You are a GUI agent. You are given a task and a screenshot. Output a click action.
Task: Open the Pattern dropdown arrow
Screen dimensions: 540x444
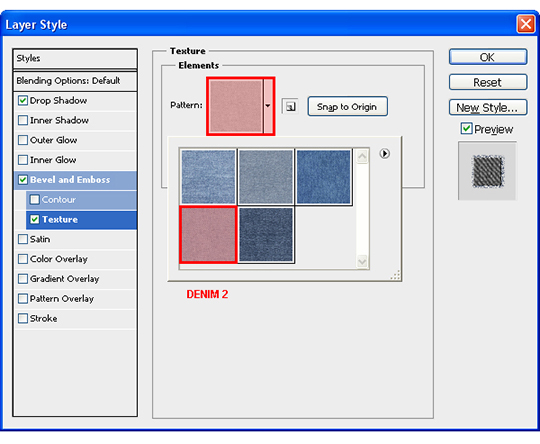click(268, 106)
